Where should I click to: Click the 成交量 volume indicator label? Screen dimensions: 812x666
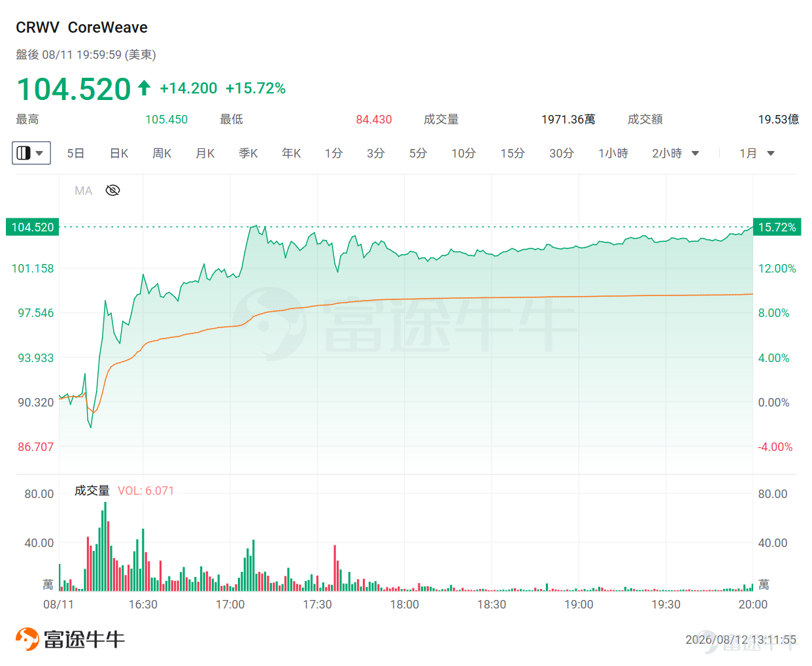coord(92,490)
